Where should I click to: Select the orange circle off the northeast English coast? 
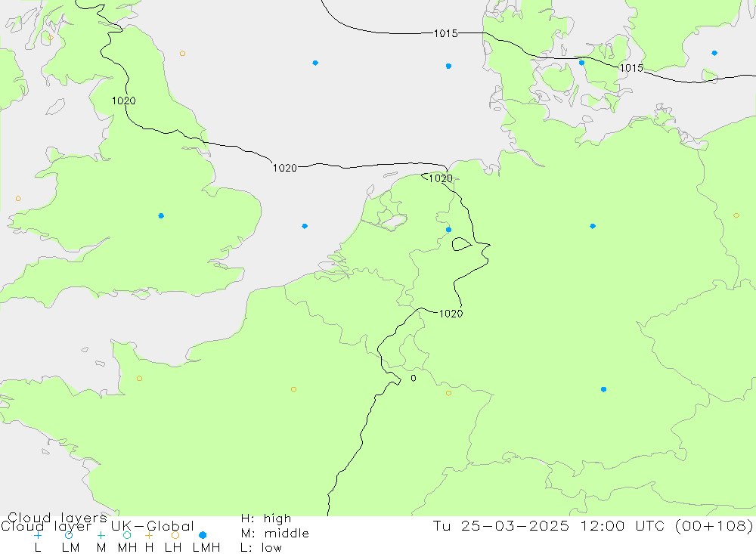pos(182,54)
